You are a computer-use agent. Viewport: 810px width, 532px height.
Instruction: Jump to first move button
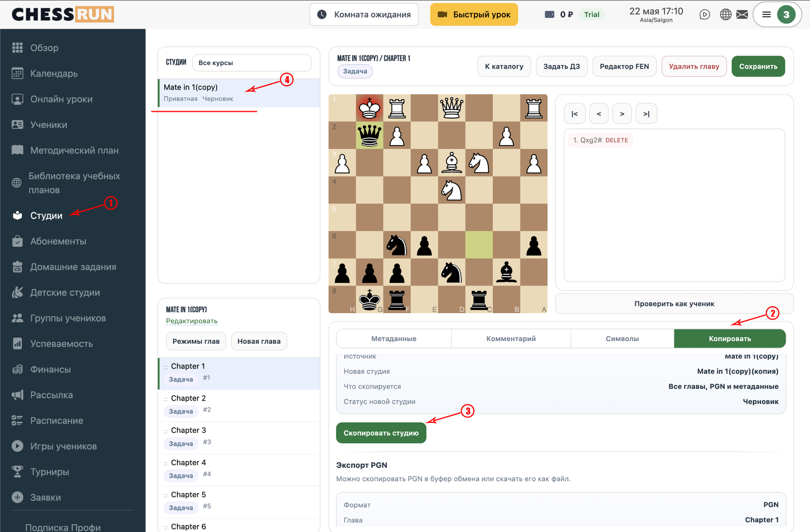click(575, 114)
